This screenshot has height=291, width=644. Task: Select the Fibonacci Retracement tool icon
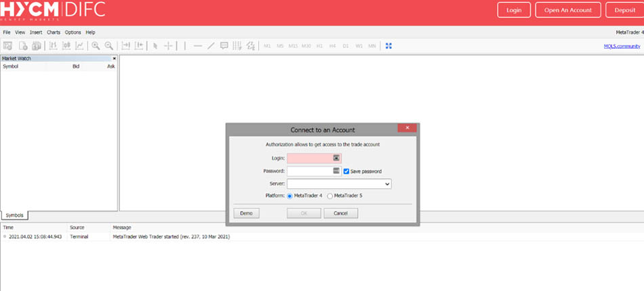(251, 46)
